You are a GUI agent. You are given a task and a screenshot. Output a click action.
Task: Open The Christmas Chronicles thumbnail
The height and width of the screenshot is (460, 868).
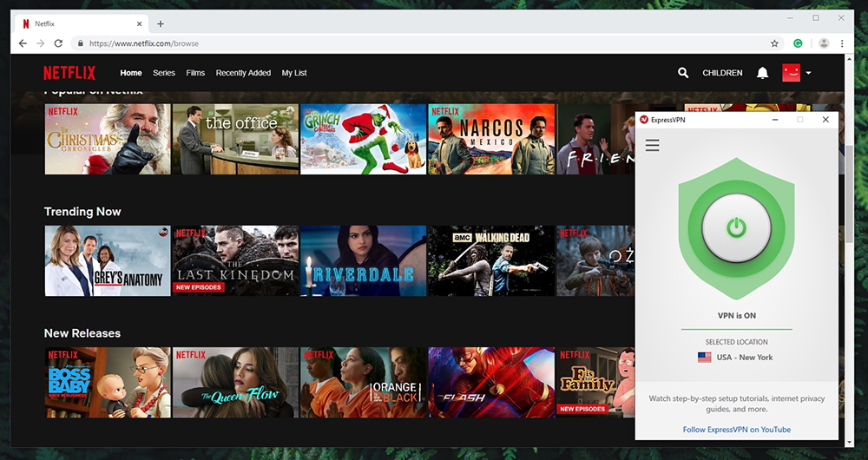tap(108, 139)
